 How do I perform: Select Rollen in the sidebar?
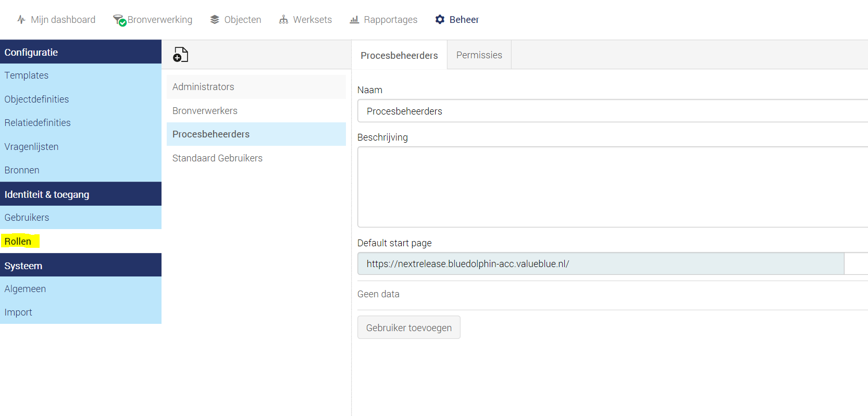[x=81, y=241]
